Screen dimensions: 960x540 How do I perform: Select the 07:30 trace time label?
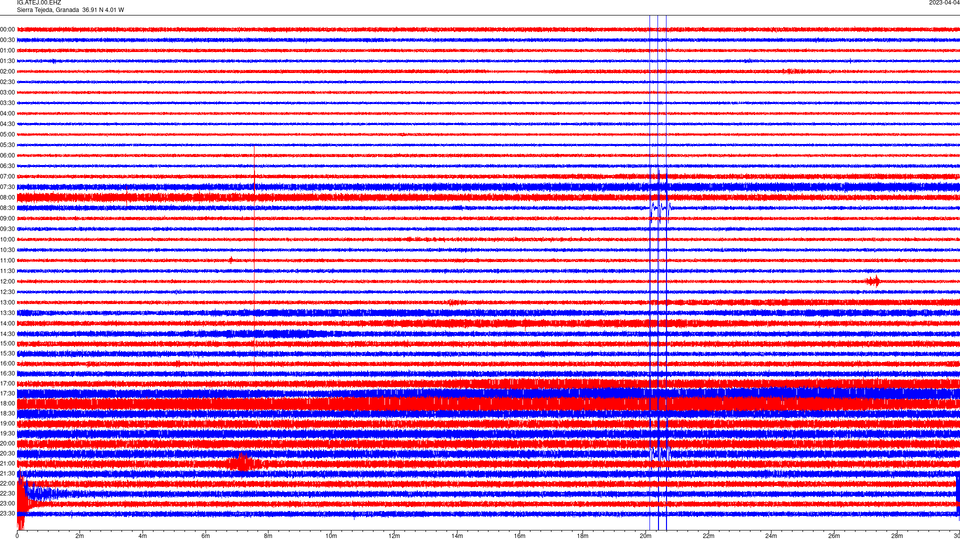coord(7,187)
